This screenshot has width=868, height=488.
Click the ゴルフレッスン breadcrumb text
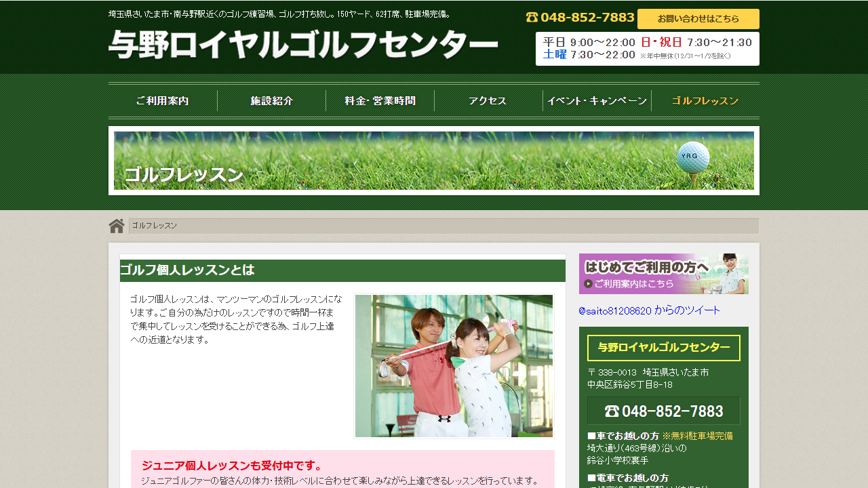[x=155, y=226]
